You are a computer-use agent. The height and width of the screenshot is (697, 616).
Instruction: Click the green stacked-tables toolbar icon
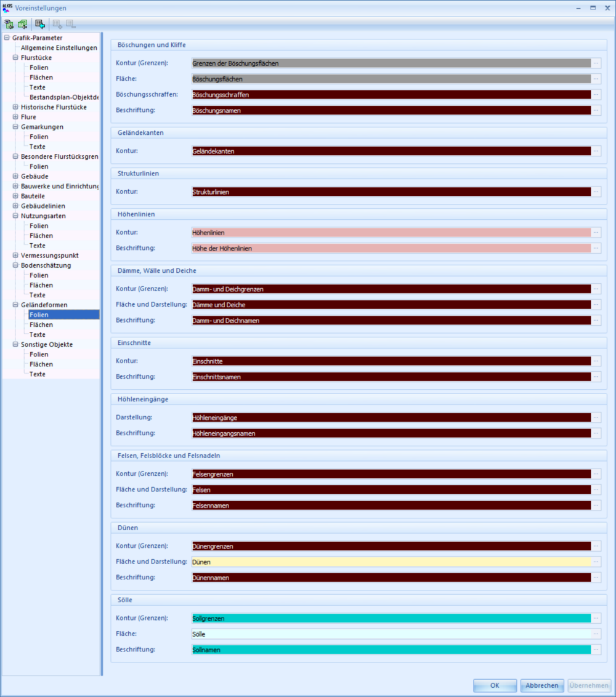[22, 24]
